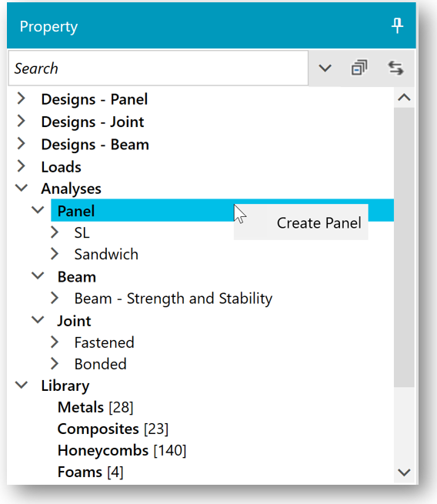Select the Bonded joint item

(x=100, y=364)
